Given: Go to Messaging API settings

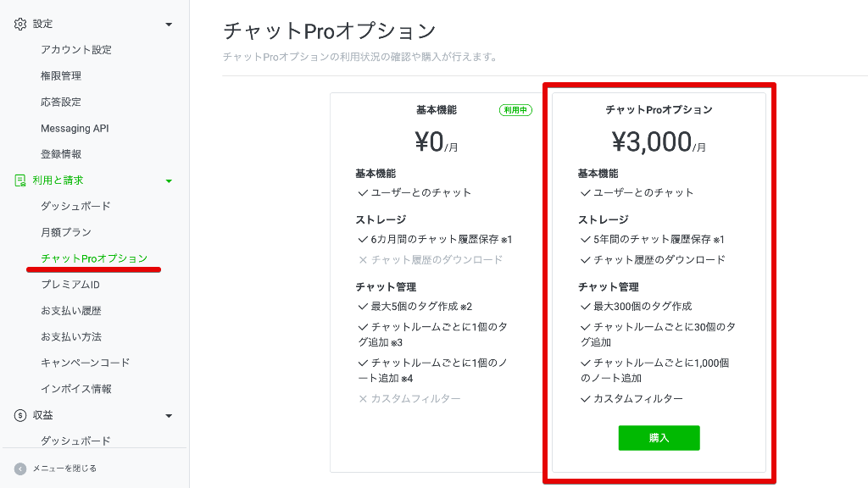Looking at the screenshot, I should pyautogui.click(x=74, y=128).
